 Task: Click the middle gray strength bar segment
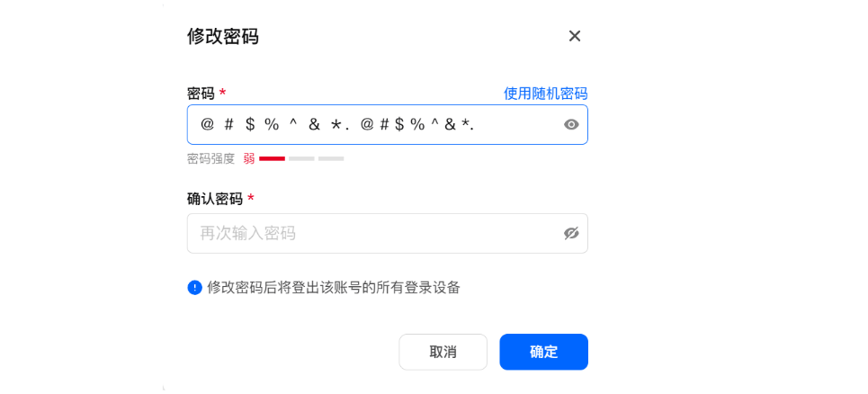(x=301, y=158)
